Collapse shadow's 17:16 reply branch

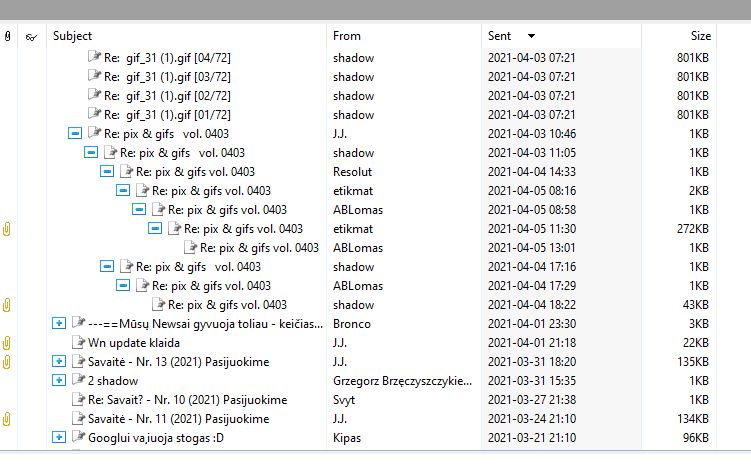[x=106, y=267]
